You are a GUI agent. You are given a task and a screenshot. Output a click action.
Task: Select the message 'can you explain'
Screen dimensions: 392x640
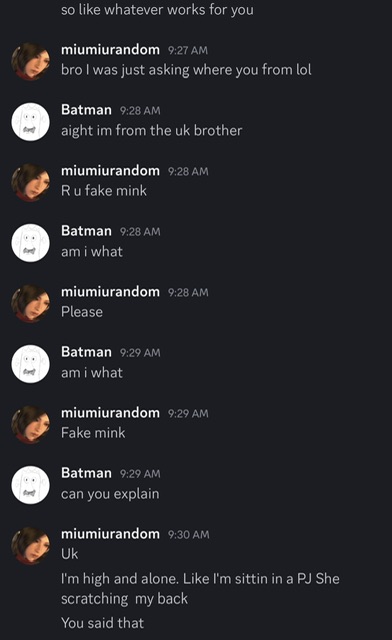(110, 494)
